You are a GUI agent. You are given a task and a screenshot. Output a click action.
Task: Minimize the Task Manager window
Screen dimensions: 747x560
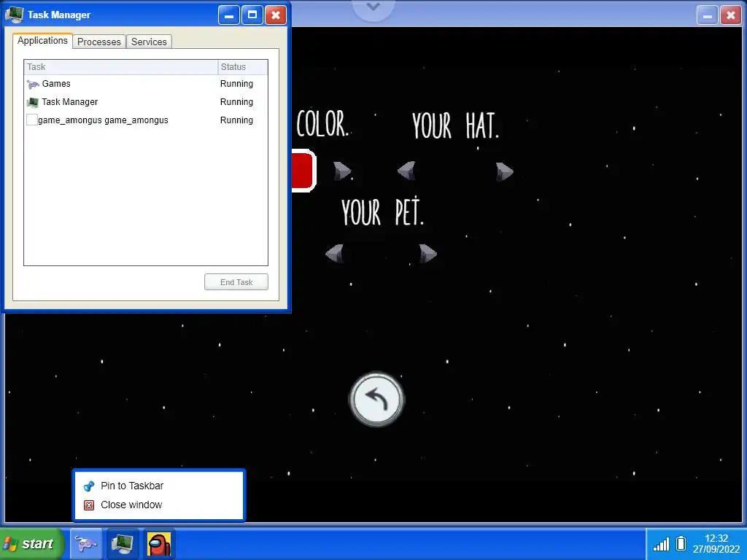(x=228, y=15)
